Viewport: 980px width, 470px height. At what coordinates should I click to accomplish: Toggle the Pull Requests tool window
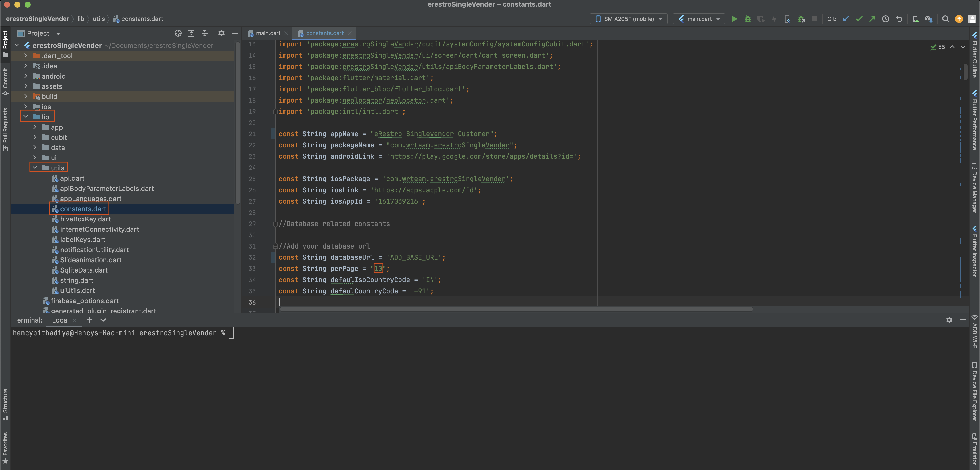point(5,129)
